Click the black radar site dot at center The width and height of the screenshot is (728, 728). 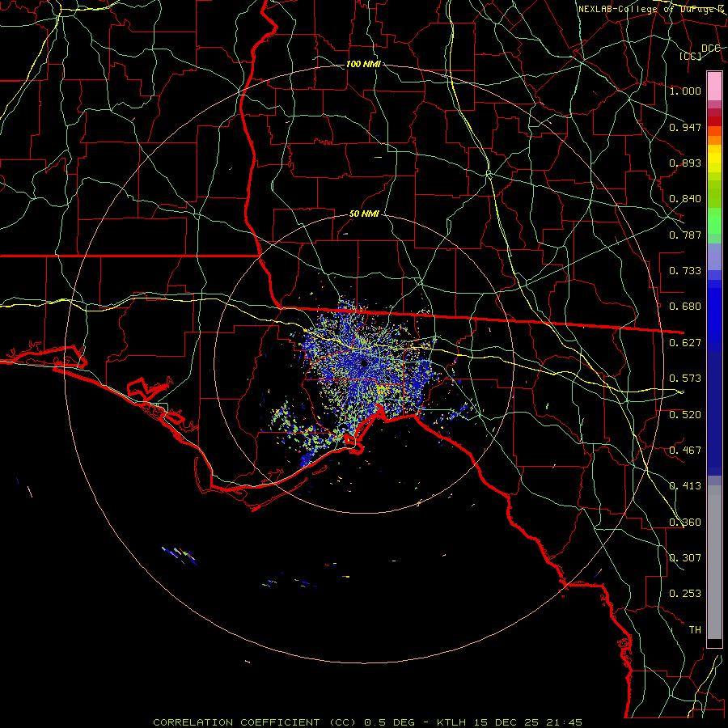(x=364, y=363)
